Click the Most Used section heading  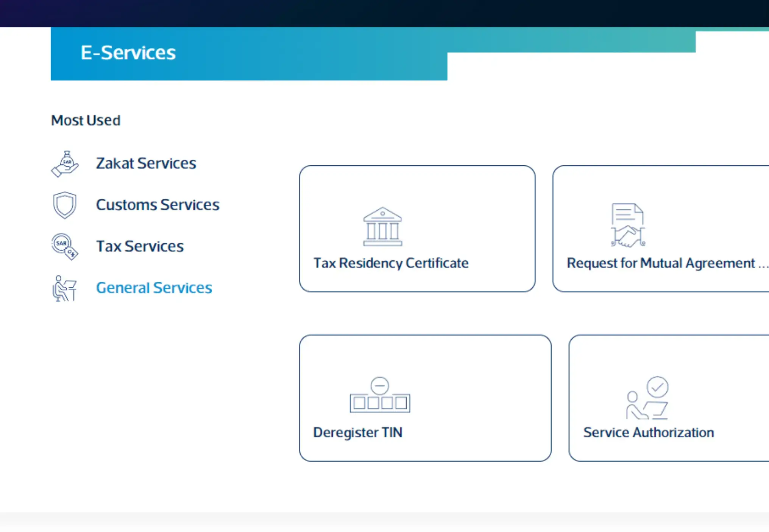point(85,120)
